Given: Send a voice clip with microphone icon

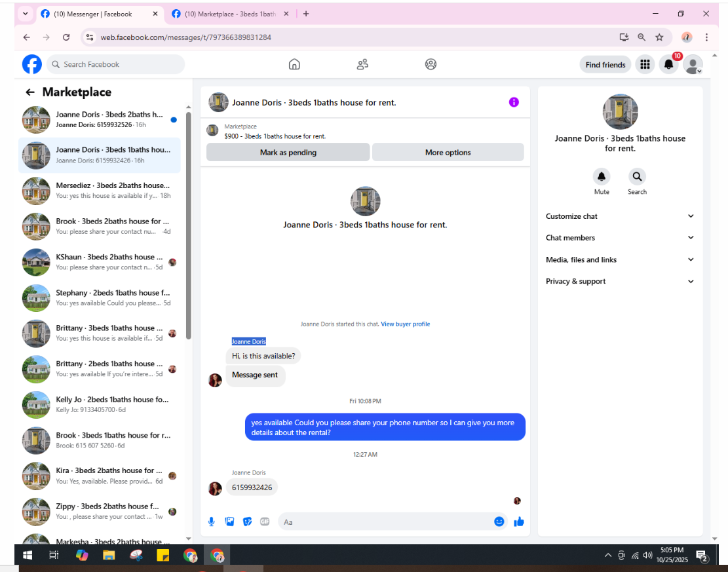Looking at the screenshot, I should click(211, 522).
